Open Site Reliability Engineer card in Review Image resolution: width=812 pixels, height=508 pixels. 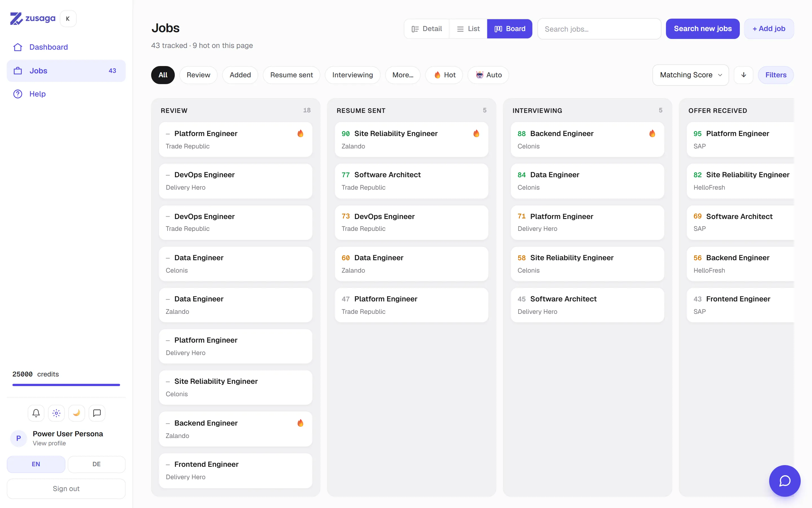click(235, 387)
